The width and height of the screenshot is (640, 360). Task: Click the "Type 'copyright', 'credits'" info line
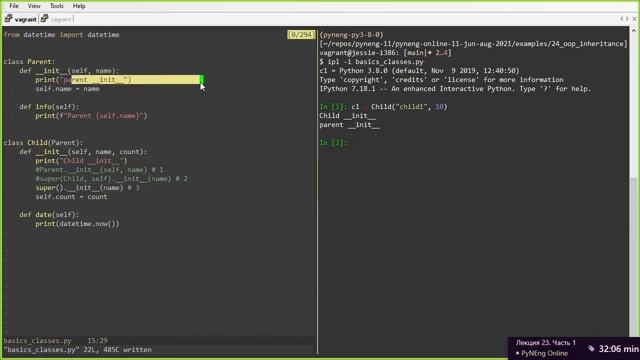[x=441, y=80]
